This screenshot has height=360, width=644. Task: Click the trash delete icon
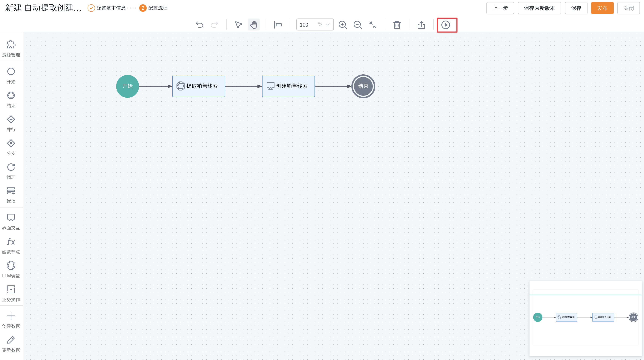point(397,25)
